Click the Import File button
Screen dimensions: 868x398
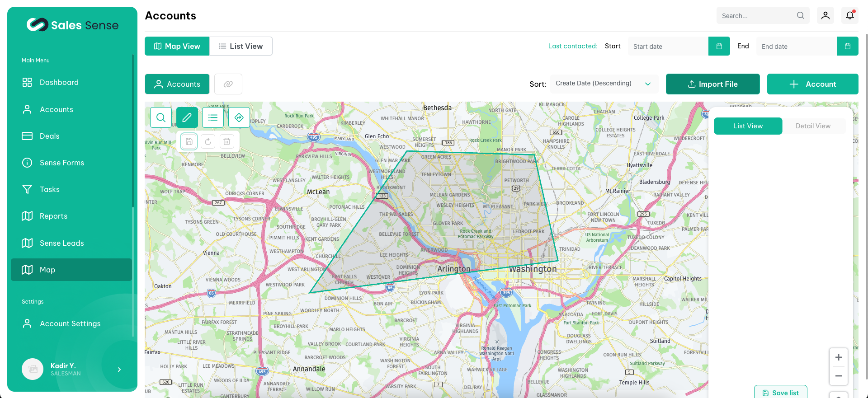pos(712,84)
